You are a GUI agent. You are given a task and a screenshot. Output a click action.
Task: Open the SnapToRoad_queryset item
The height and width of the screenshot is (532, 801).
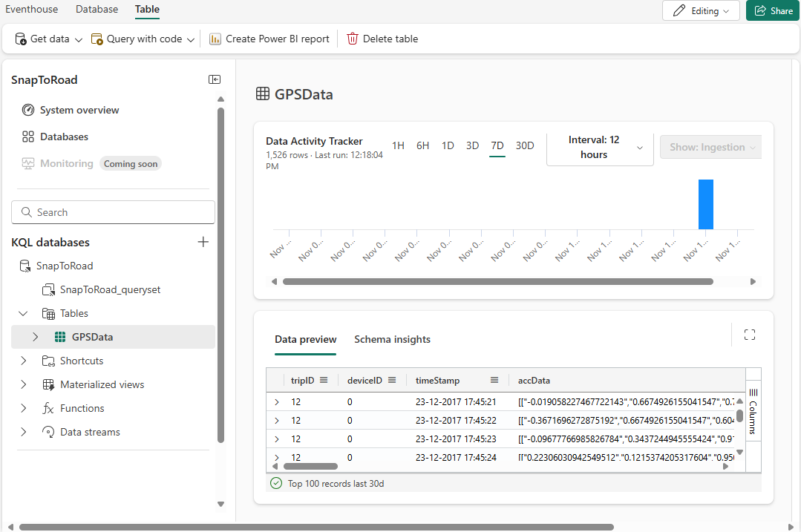pyautogui.click(x=101, y=289)
